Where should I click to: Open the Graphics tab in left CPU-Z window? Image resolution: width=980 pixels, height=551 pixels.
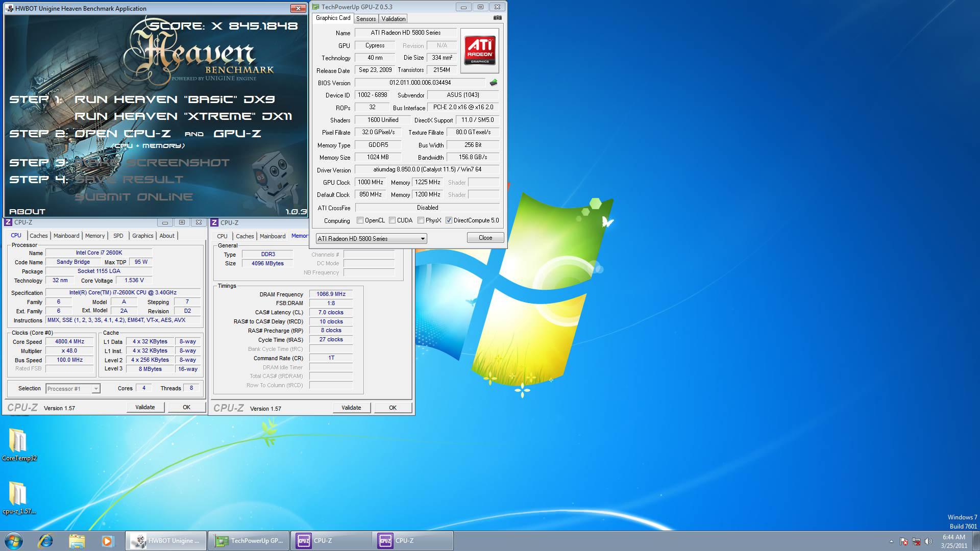[142, 236]
